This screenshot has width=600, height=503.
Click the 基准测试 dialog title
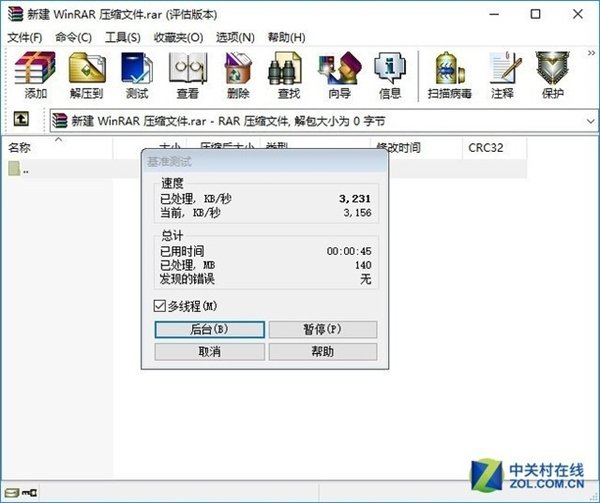[x=170, y=162]
